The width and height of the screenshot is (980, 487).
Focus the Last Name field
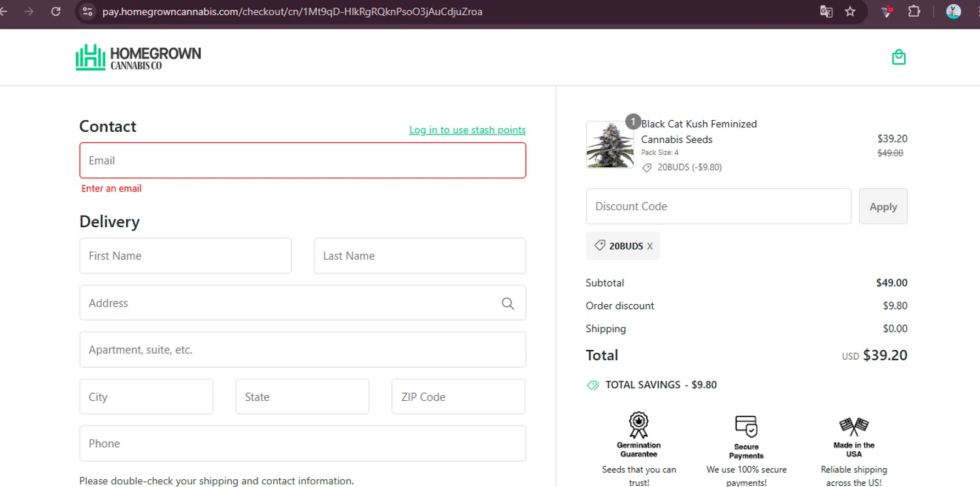[420, 256]
